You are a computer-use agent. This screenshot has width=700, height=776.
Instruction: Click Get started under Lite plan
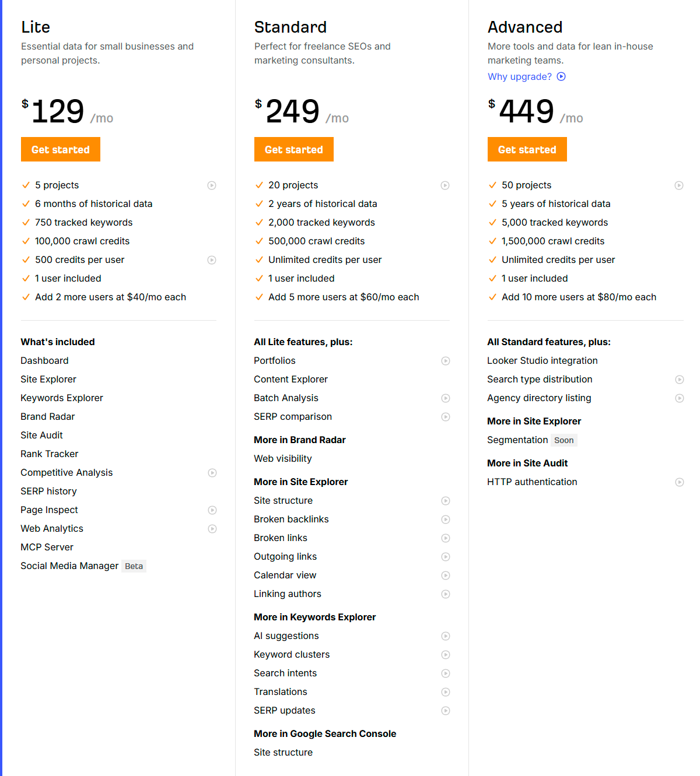tap(61, 149)
